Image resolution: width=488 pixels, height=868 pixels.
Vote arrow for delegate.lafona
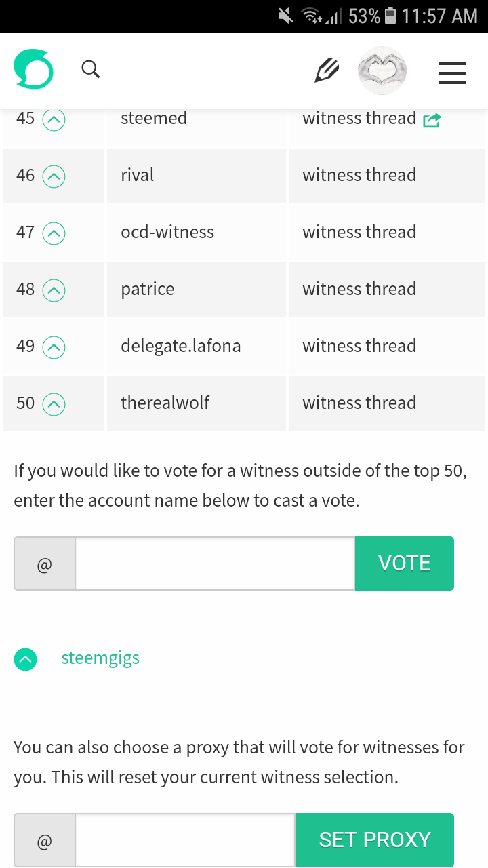coord(54,348)
